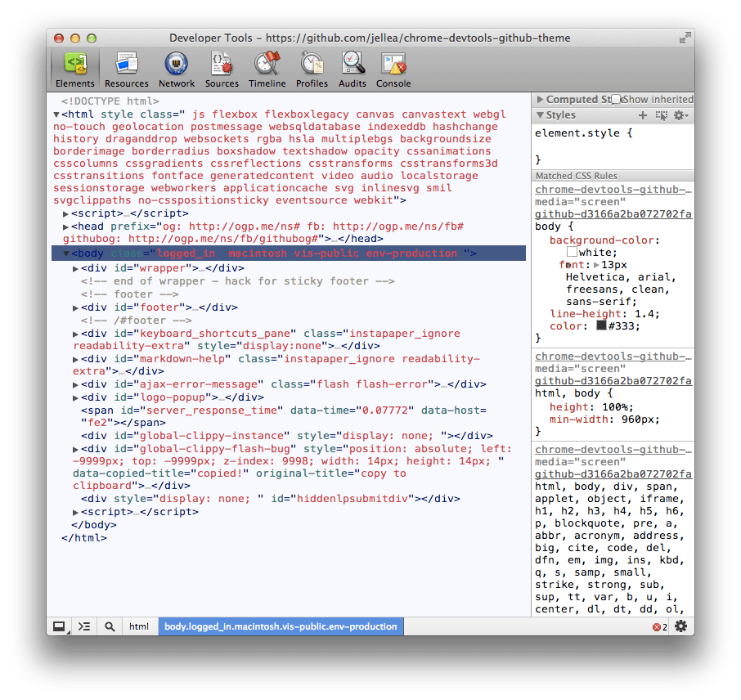Expand the ajax-error-message div
This screenshot has width=741, height=700.
(x=75, y=384)
